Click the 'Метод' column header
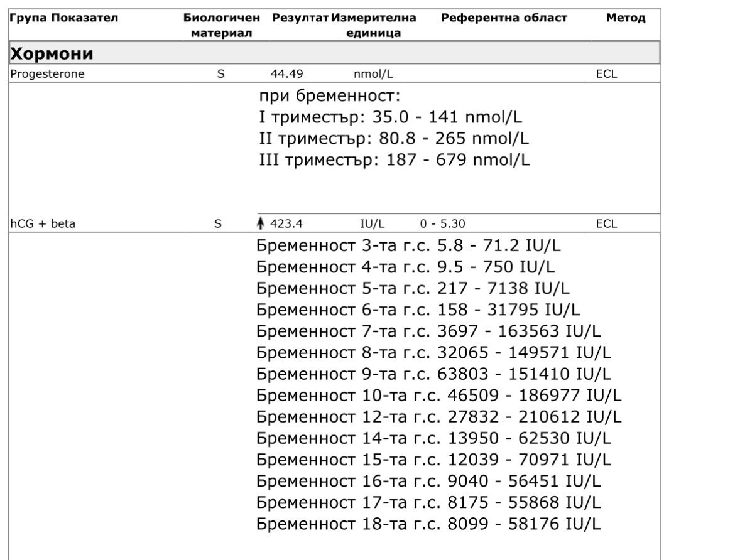The image size is (735, 560). pyautogui.click(x=625, y=18)
